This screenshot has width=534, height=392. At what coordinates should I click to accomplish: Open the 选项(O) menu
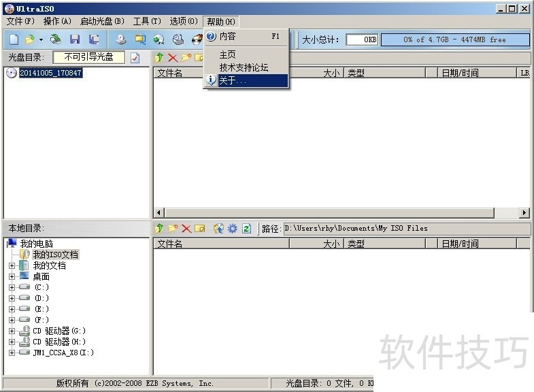point(184,22)
